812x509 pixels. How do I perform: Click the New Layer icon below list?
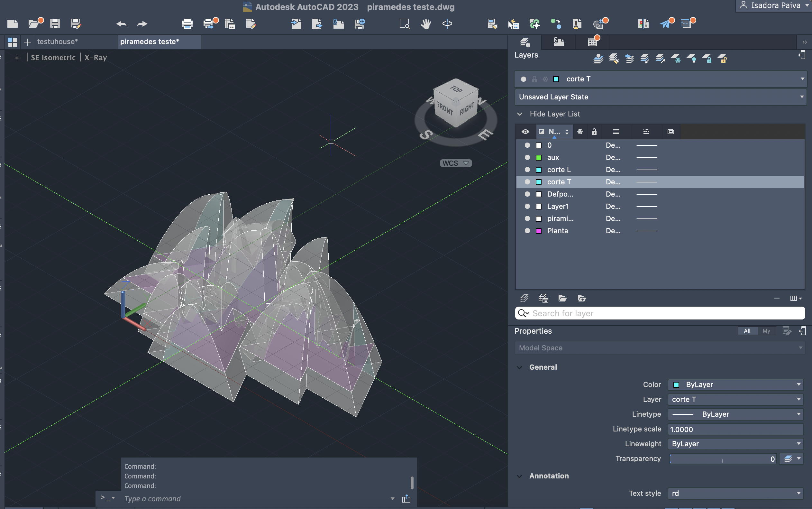tap(524, 298)
